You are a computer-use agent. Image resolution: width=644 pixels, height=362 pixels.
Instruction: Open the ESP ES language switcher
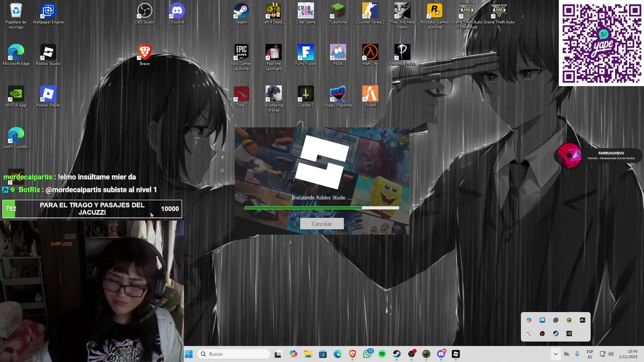click(x=590, y=354)
